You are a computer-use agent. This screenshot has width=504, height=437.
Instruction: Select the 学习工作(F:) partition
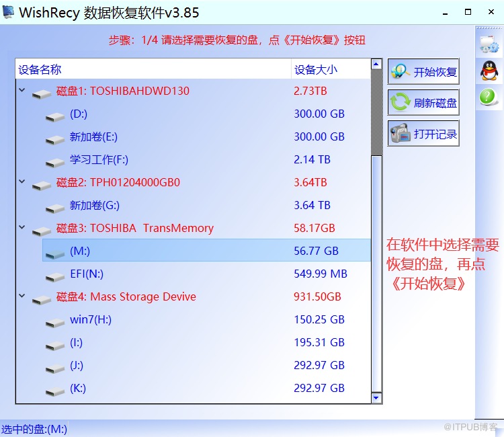point(193,159)
